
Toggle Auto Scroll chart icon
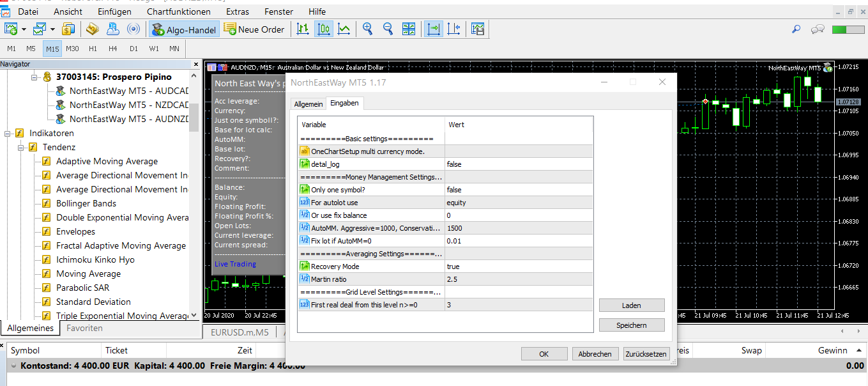click(434, 29)
